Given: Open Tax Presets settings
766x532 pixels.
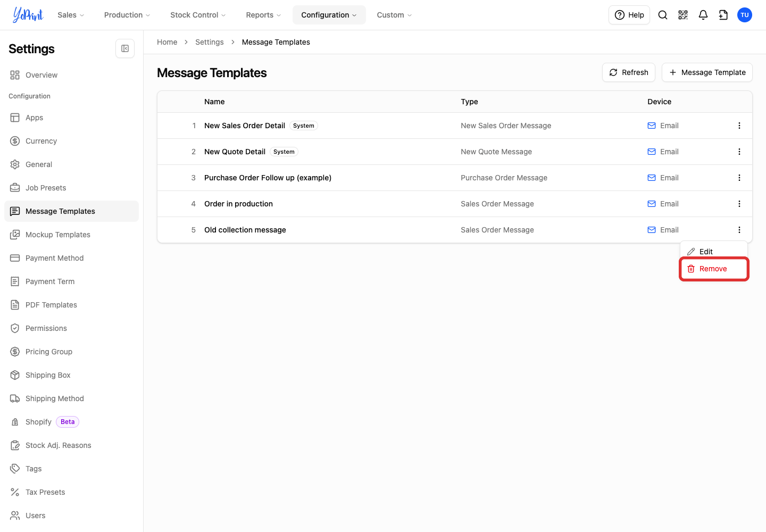Looking at the screenshot, I should coord(71,492).
